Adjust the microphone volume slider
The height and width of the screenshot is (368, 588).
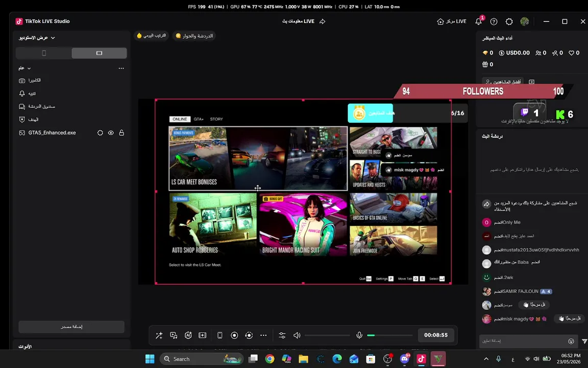389,335
